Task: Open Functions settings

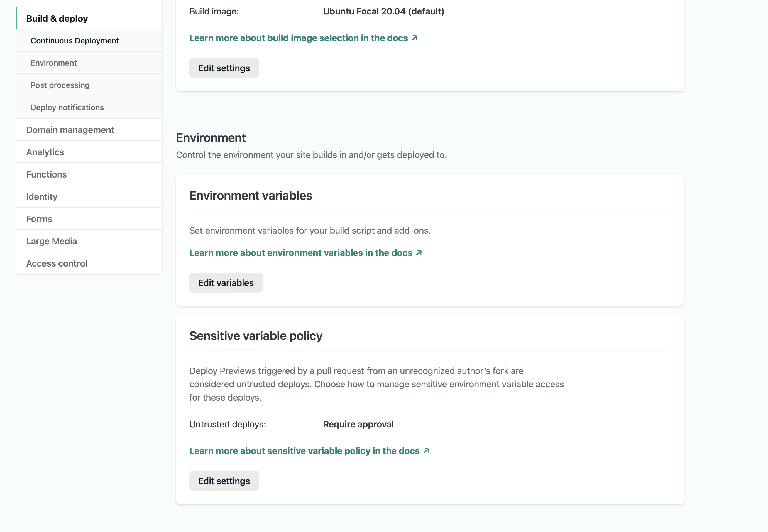Action: pyautogui.click(x=47, y=174)
